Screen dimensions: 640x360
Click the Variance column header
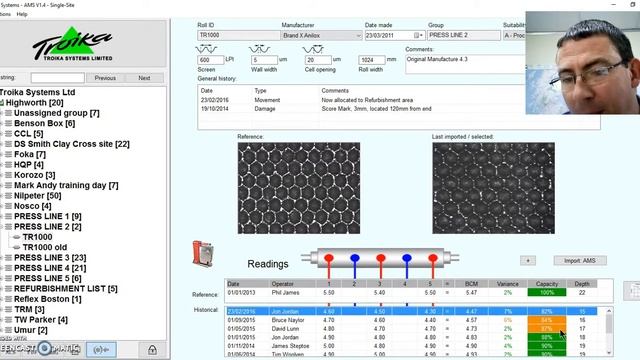pos(508,284)
